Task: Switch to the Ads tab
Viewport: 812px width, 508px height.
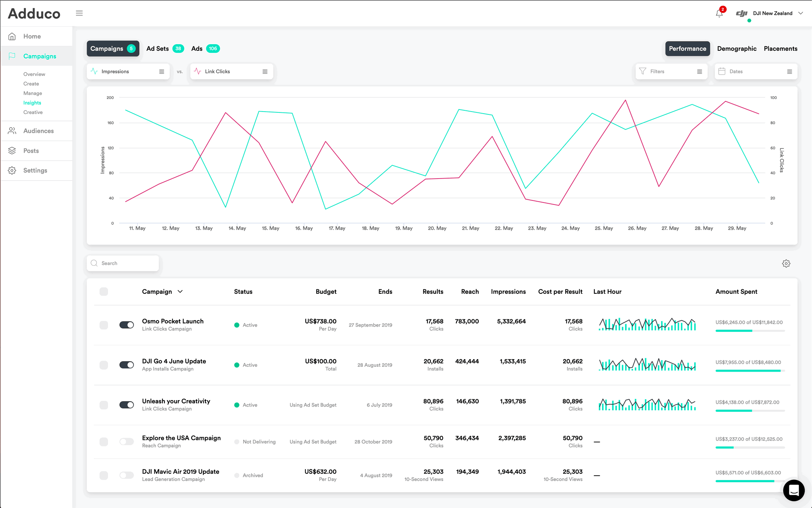Action: point(205,49)
